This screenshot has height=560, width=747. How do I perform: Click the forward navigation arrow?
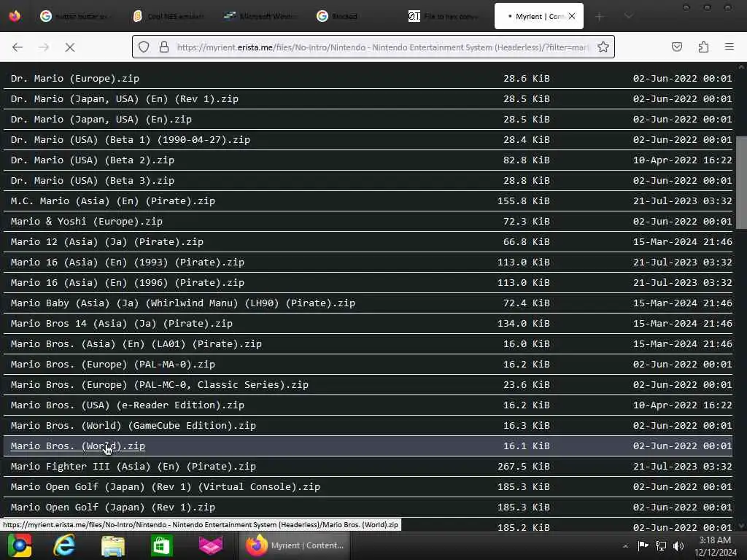pos(44,47)
